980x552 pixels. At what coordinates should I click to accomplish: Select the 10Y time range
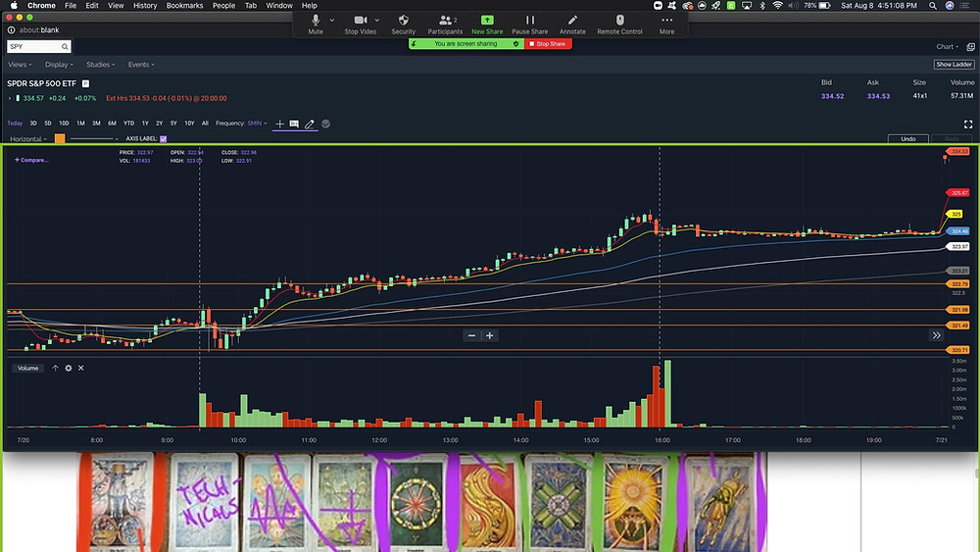[189, 124]
